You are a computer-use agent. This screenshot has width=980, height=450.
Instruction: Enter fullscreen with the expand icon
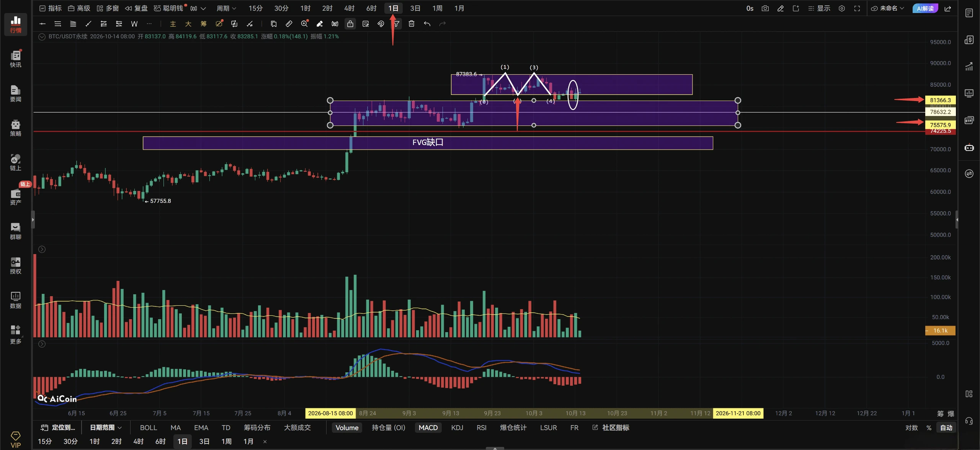(857, 8)
